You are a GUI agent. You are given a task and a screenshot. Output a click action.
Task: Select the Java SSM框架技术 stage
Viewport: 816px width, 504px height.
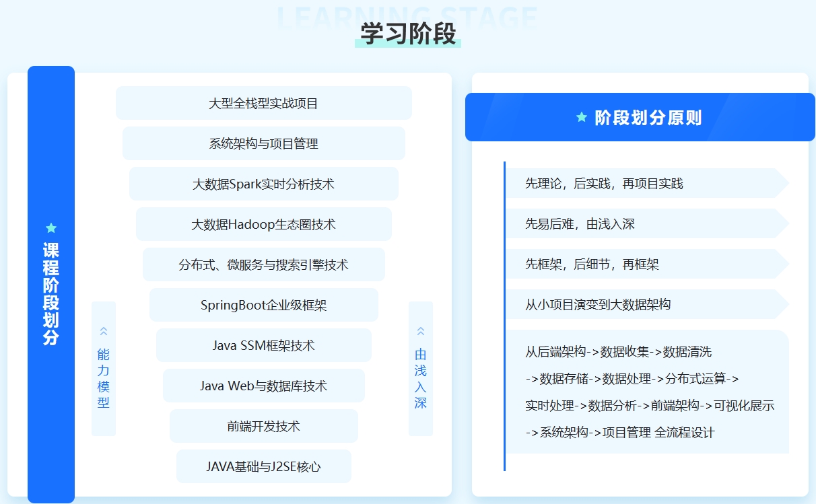(x=264, y=345)
